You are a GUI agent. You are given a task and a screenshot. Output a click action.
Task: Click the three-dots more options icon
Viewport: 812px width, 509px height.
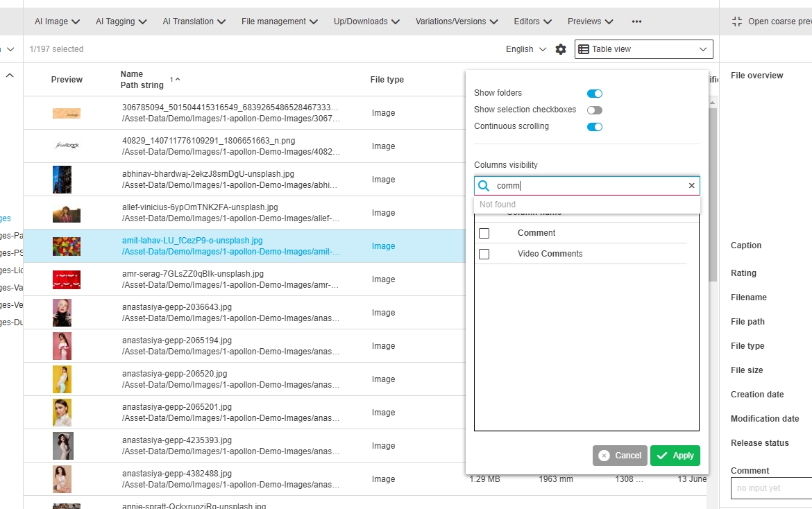point(636,21)
